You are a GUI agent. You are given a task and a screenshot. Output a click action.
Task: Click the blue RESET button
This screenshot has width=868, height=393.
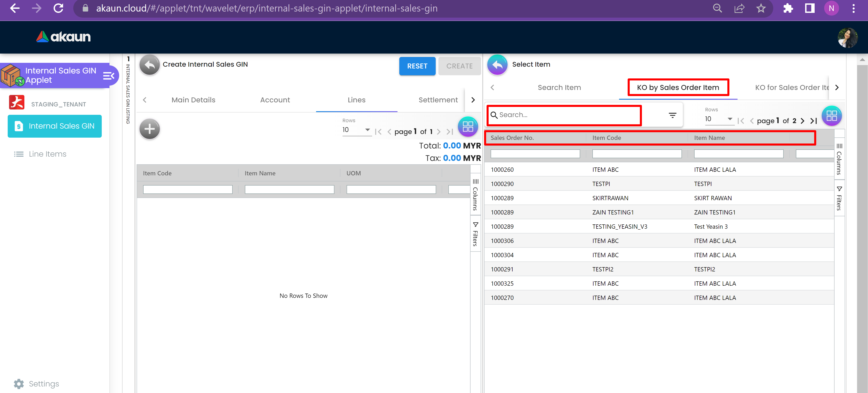(417, 66)
